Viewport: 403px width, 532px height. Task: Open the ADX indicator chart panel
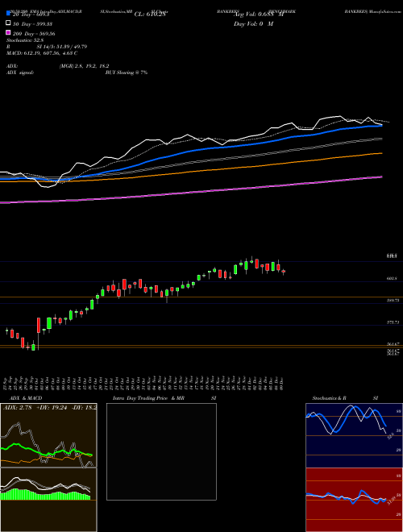(48, 435)
